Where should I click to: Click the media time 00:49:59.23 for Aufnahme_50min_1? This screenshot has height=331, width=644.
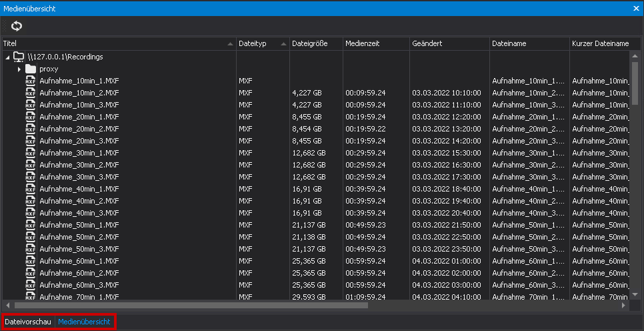point(365,226)
